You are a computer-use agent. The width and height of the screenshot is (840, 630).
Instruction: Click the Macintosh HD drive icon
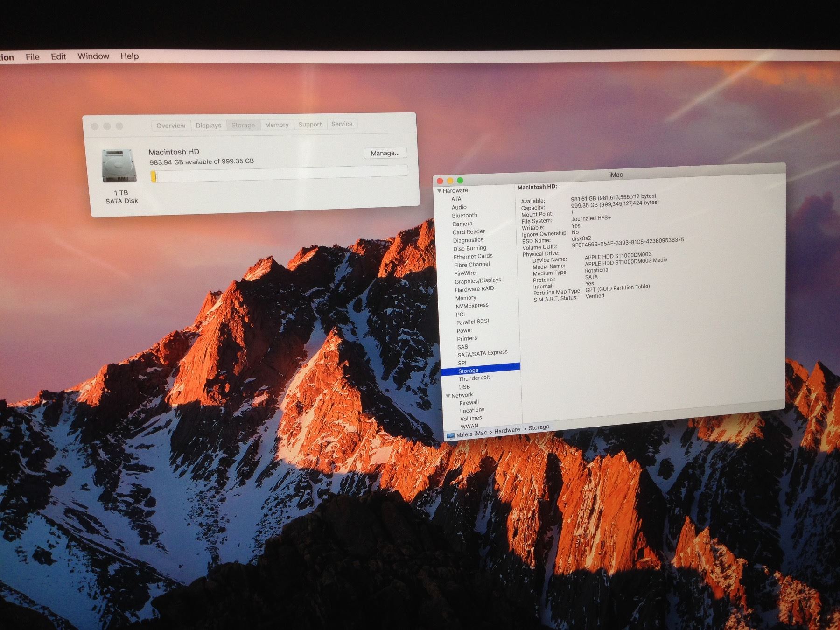click(119, 166)
